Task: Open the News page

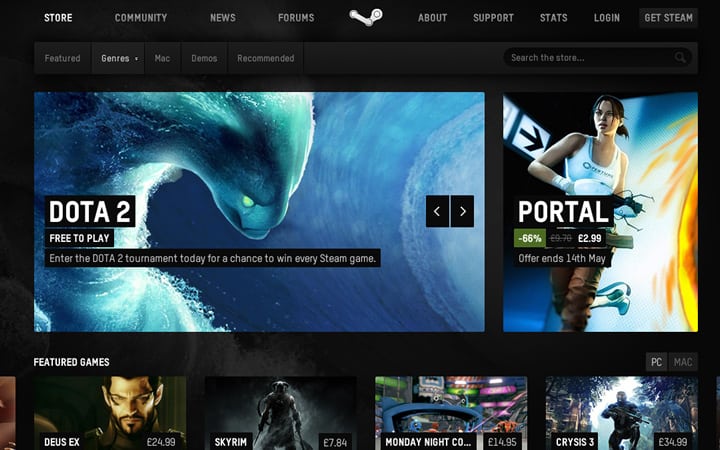Action: 223,18
